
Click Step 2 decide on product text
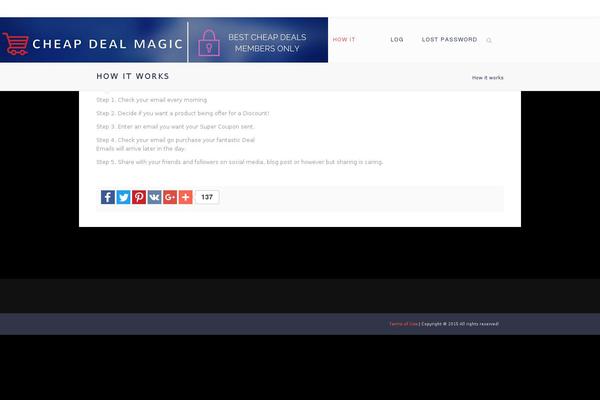coord(183,113)
